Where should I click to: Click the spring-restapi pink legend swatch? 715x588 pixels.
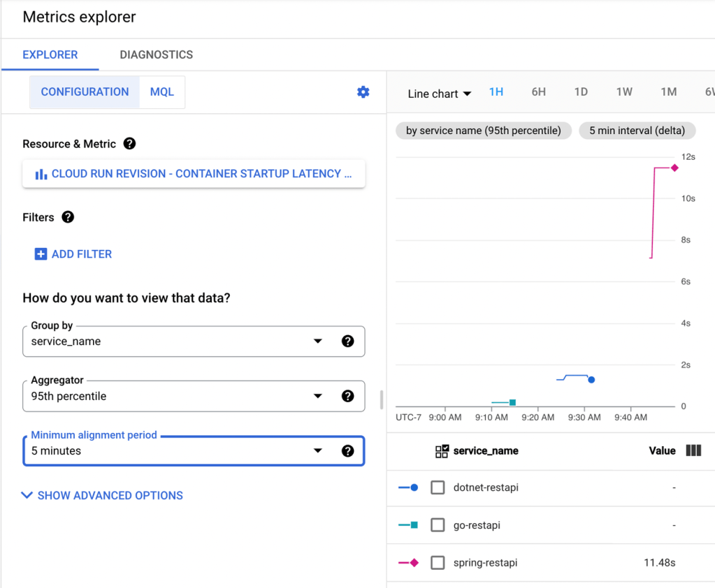tap(408, 563)
